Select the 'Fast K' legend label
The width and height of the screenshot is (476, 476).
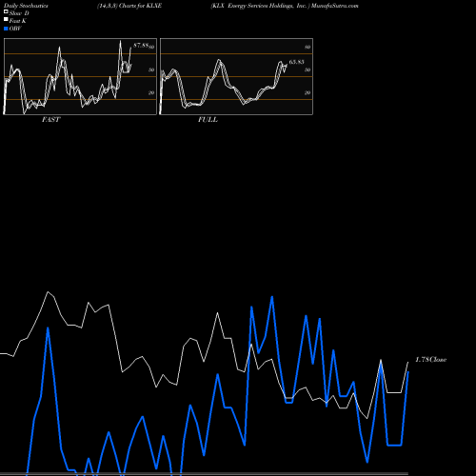pos(18,21)
